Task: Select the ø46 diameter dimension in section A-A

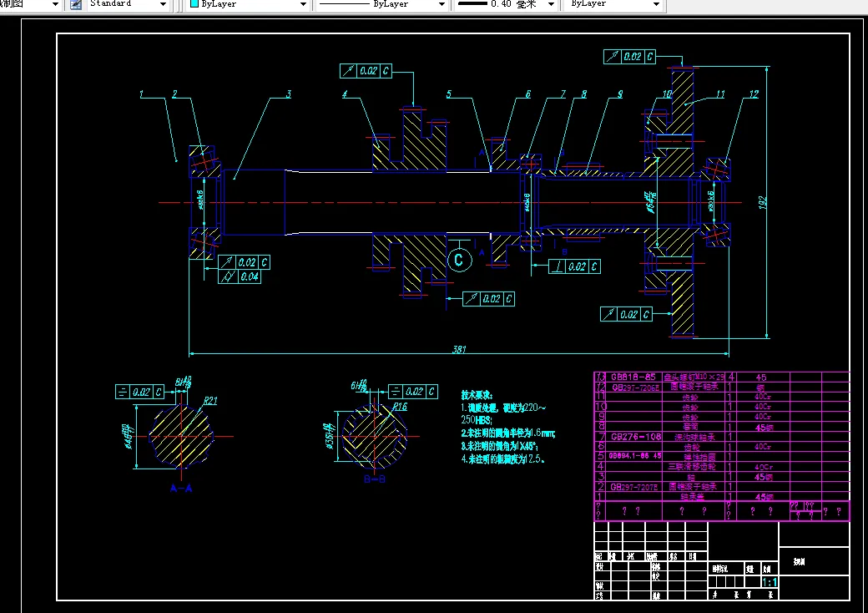Action: coord(128,437)
